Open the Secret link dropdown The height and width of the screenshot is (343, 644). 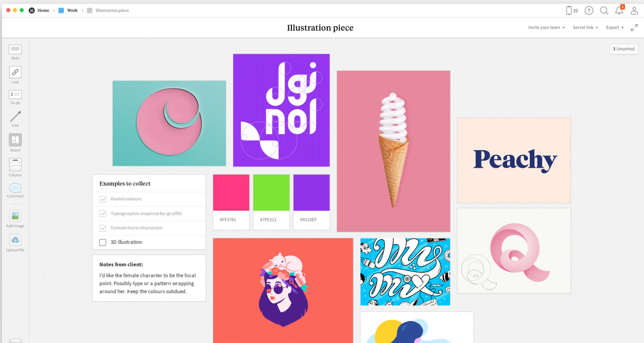tap(585, 28)
